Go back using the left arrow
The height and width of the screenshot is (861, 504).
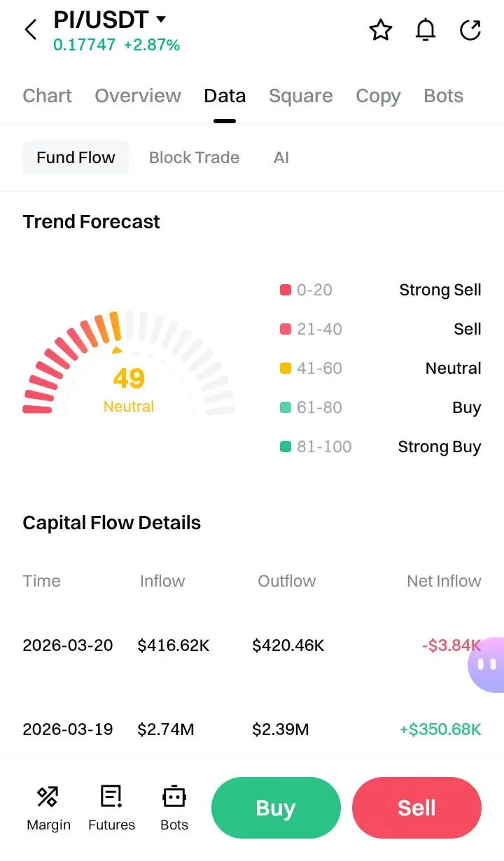point(30,30)
